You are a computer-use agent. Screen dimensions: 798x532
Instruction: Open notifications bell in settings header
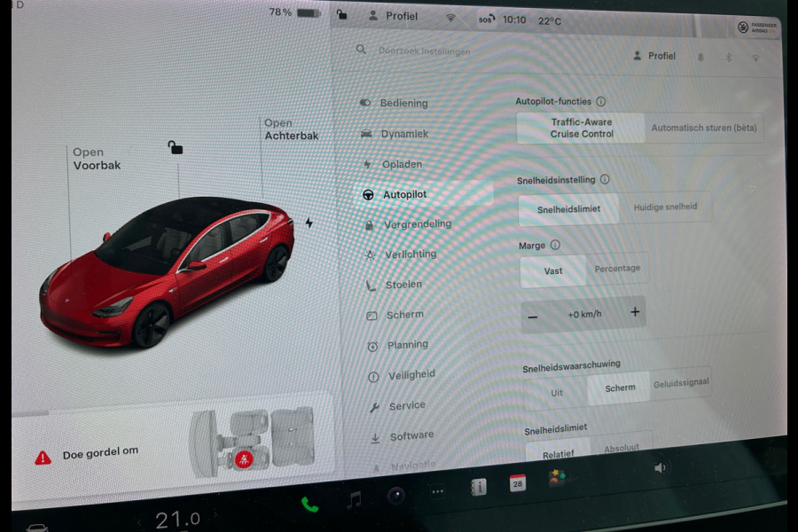point(700,57)
